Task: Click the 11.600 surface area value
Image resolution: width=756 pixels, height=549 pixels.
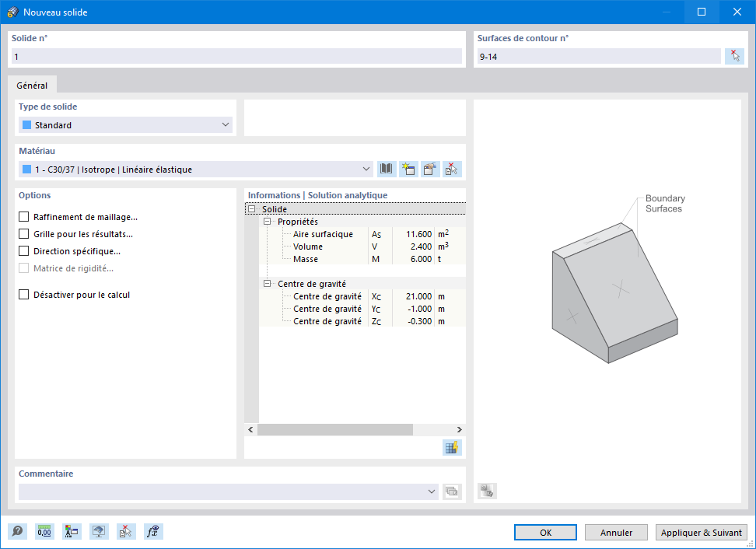Action: coord(418,234)
